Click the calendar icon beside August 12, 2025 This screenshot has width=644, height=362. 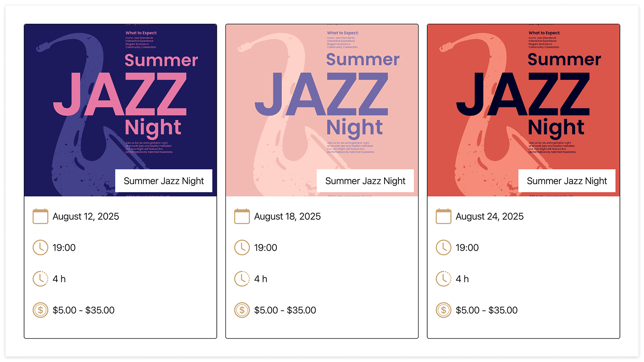[x=40, y=217]
